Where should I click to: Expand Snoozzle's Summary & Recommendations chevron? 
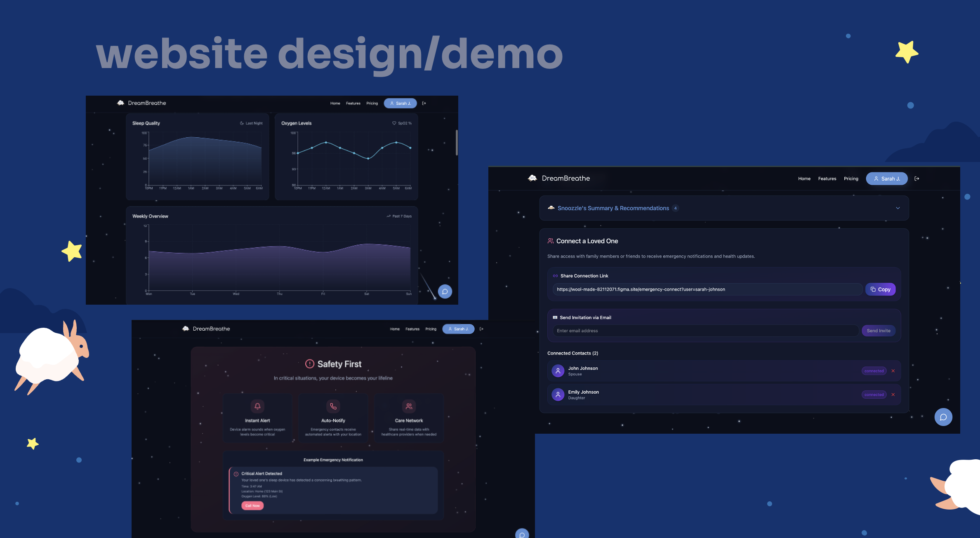tap(898, 208)
